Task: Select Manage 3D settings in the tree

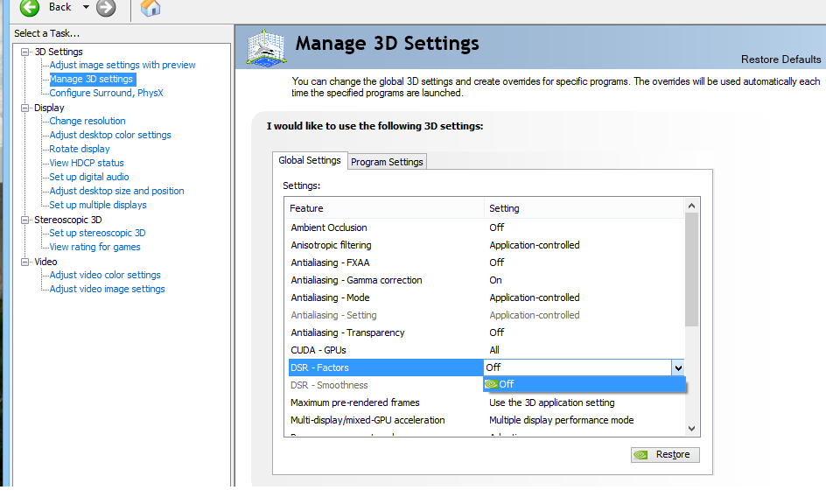Action: pyautogui.click(x=91, y=79)
